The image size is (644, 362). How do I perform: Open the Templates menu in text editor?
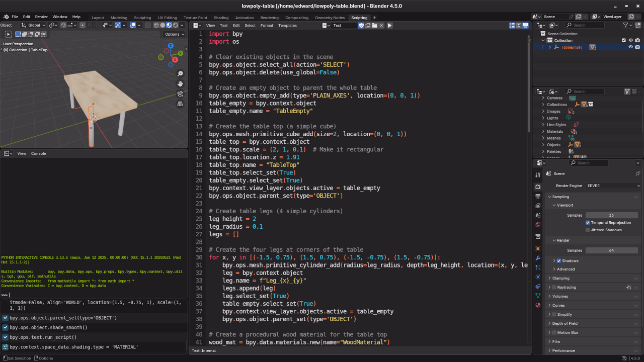287,25
